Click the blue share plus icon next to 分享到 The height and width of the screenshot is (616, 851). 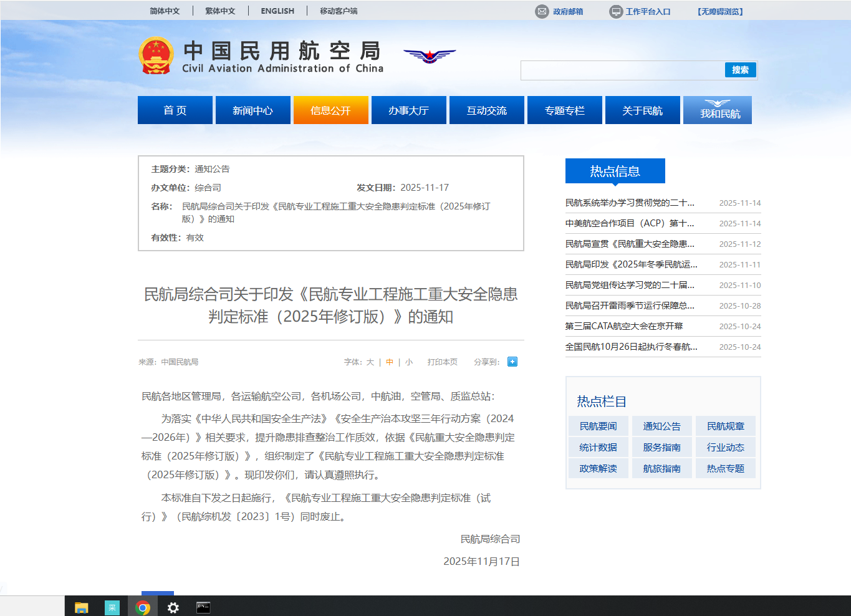(x=512, y=362)
